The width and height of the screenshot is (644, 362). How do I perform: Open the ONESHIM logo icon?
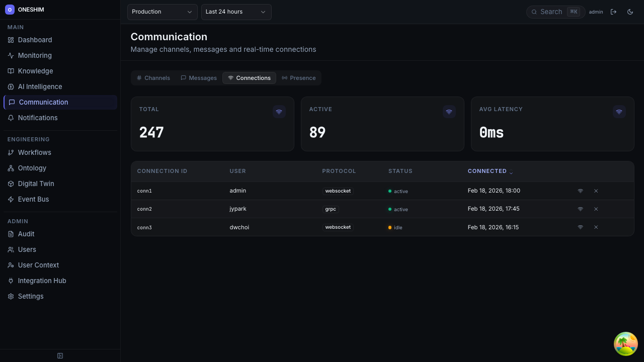(10, 10)
